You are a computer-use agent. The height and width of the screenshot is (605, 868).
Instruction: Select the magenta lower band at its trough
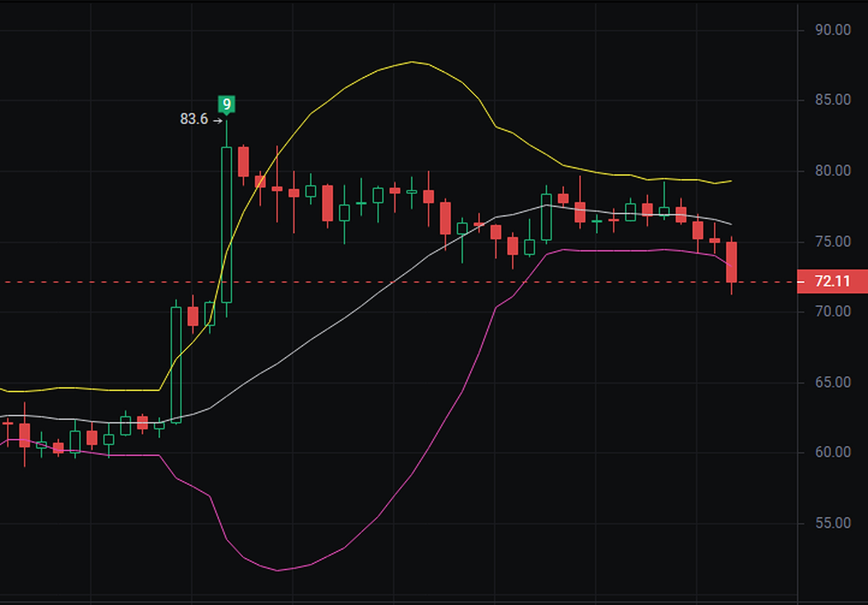(x=277, y=570)
